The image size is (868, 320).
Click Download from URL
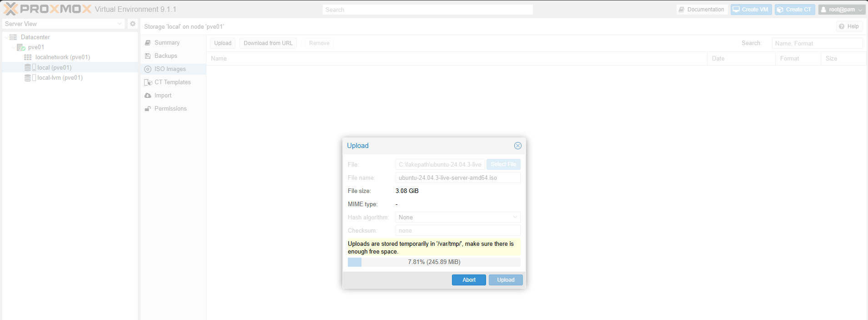point(268,43)
